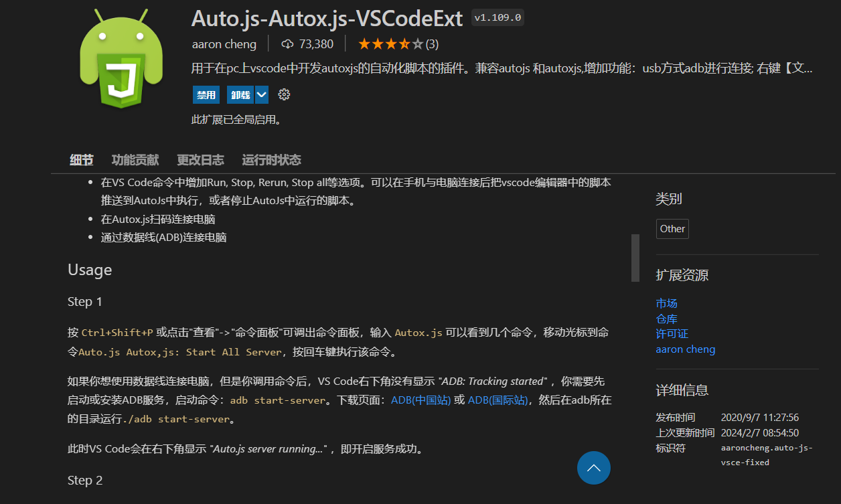Image resolution: width=841 pixels, height=504 pixels.
Task: Switch to the 运行时状态 tab
Action: [x=271, y=160]
